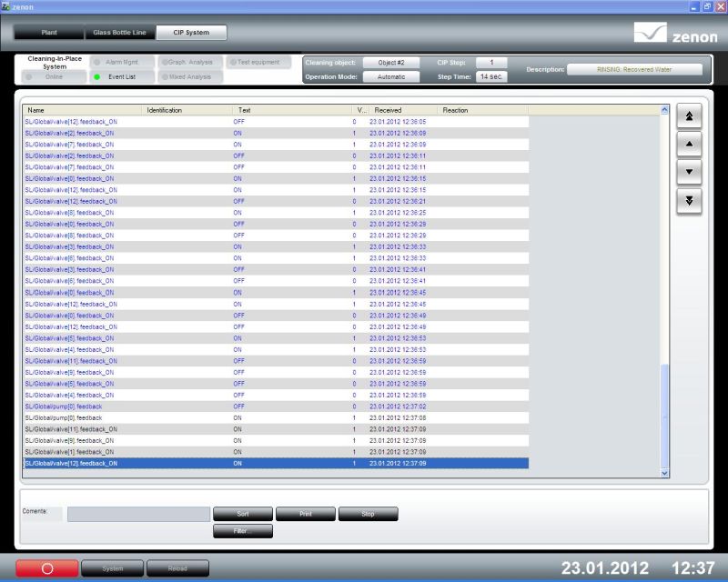Jump to bottom with double-down arrow button

pyautogui.click(x=689, y=200)
